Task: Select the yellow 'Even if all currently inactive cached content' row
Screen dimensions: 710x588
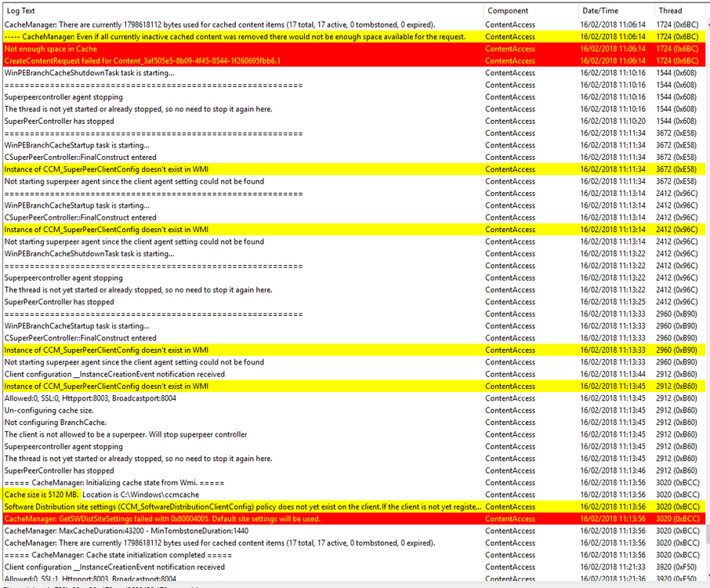Action: click(x=354, y=37)
